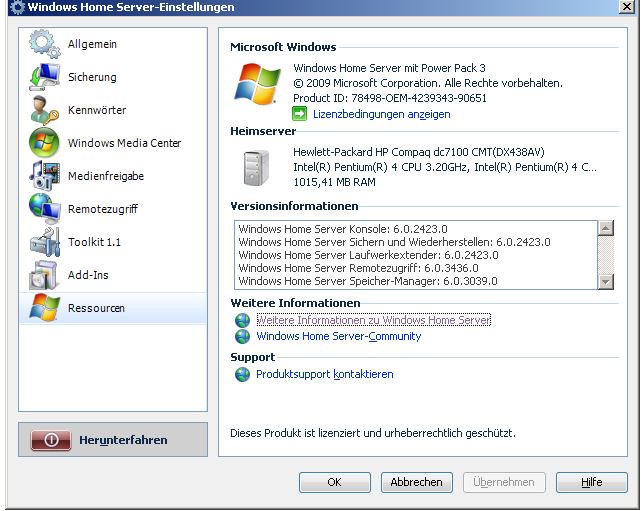
Task: Open Windows Media Center settings
Action: coord(113,143)
